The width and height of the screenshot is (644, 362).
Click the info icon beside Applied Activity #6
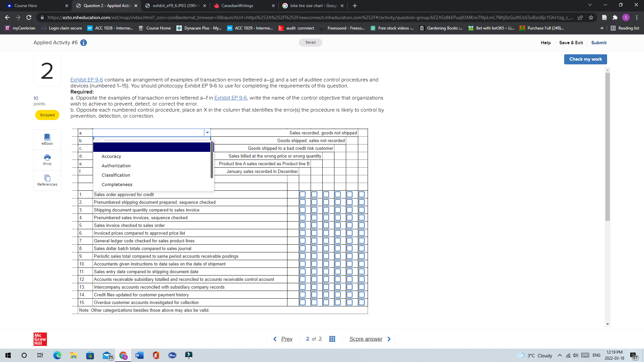[83, 43]
